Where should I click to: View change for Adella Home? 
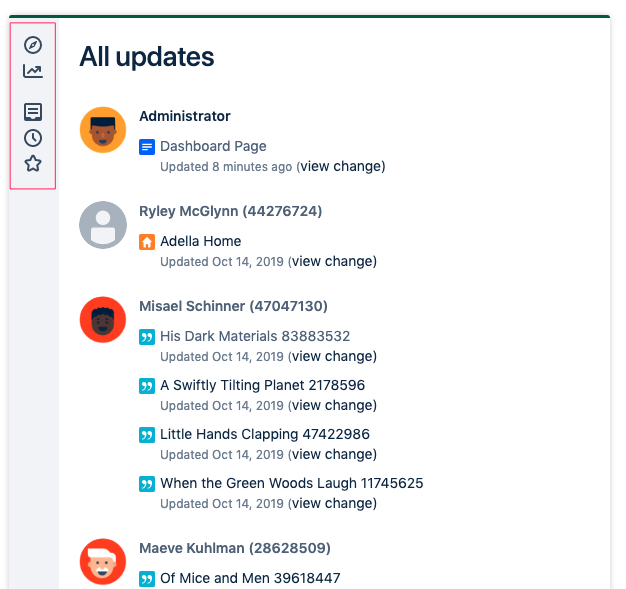(x=332, y=261)
